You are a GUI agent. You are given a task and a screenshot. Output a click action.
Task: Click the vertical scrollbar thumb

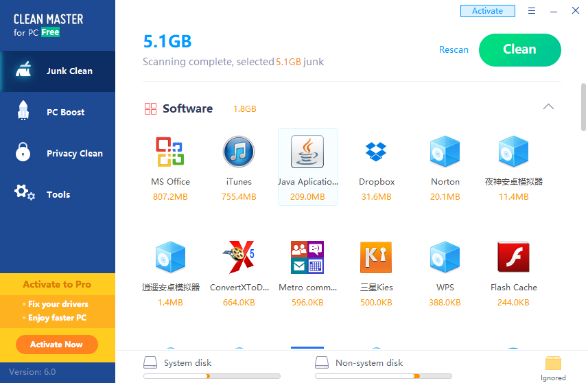click(583, 107)
